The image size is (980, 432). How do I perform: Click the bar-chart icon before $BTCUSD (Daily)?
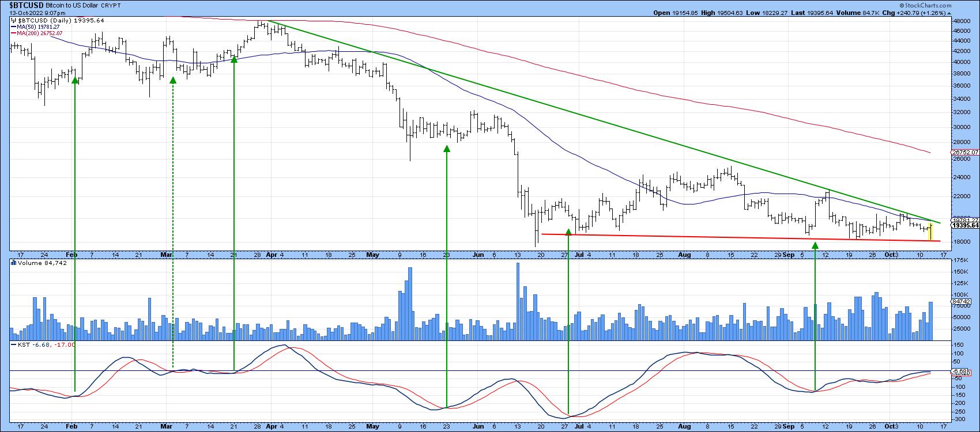[13, 20]
